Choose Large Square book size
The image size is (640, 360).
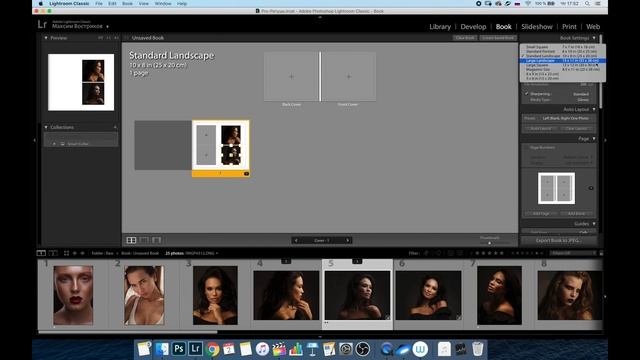pos(562,65)
